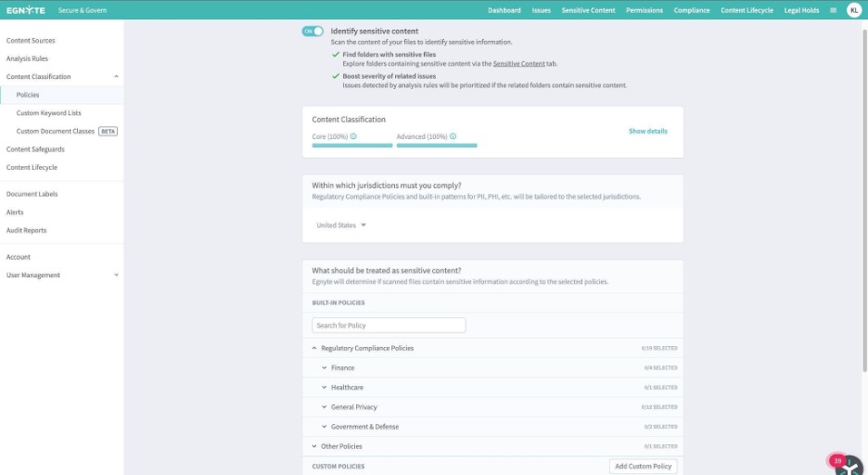Toggle off Identify sensitive content switch

[x=313, y=32]
